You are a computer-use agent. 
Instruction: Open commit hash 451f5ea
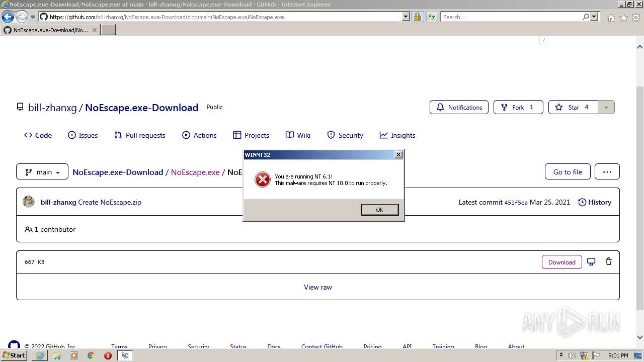tap(516, 203)
